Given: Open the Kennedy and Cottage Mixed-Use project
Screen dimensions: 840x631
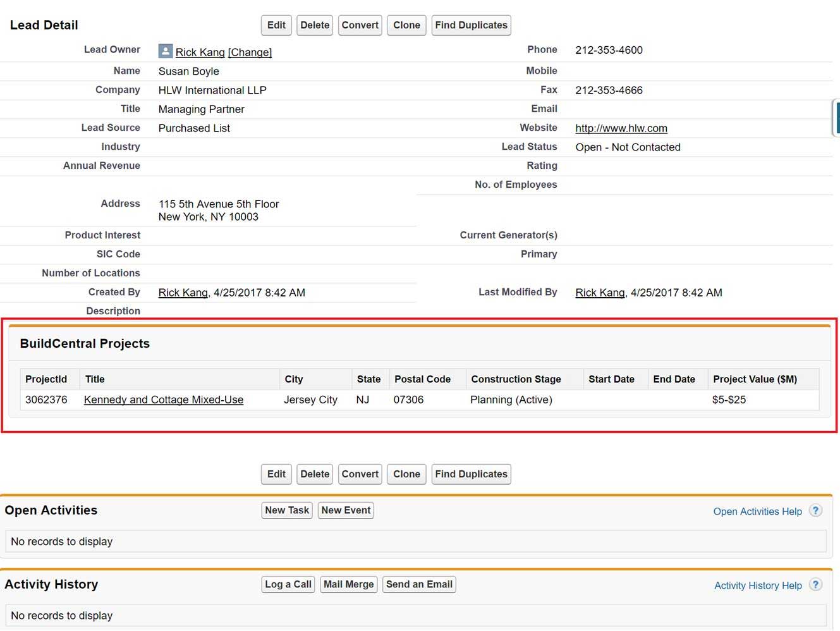Looking at the screenshot, I should [163, 400].
